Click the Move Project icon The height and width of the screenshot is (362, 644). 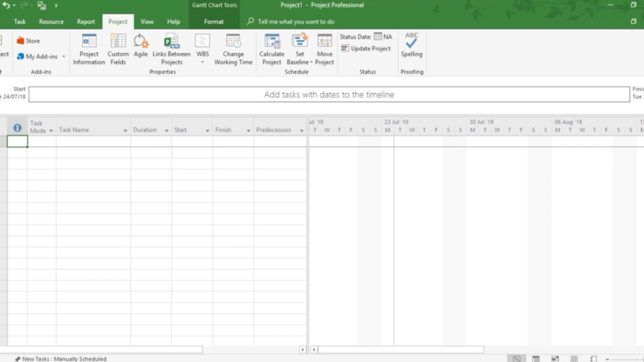[x=324, y=49]
